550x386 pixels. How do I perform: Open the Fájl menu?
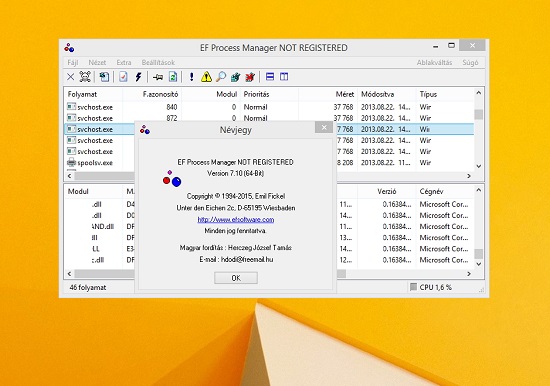[x=73, y=62]
